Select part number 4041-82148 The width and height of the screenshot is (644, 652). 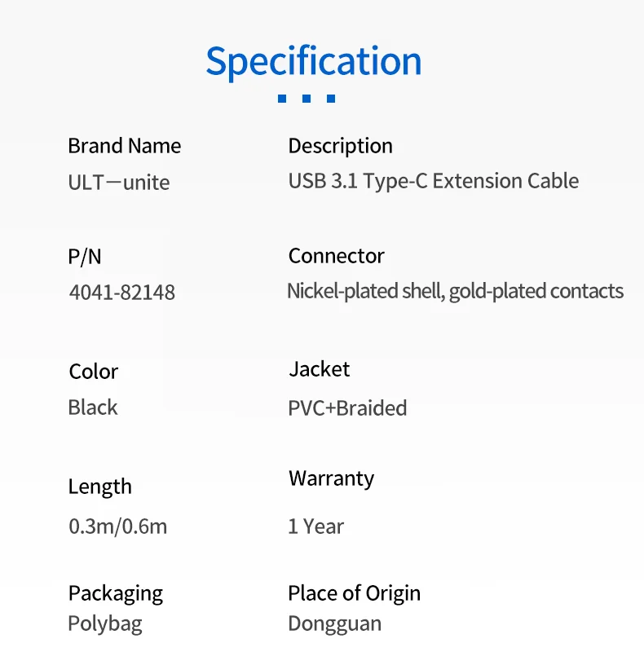pyautogui.click(x=121, y=293)
